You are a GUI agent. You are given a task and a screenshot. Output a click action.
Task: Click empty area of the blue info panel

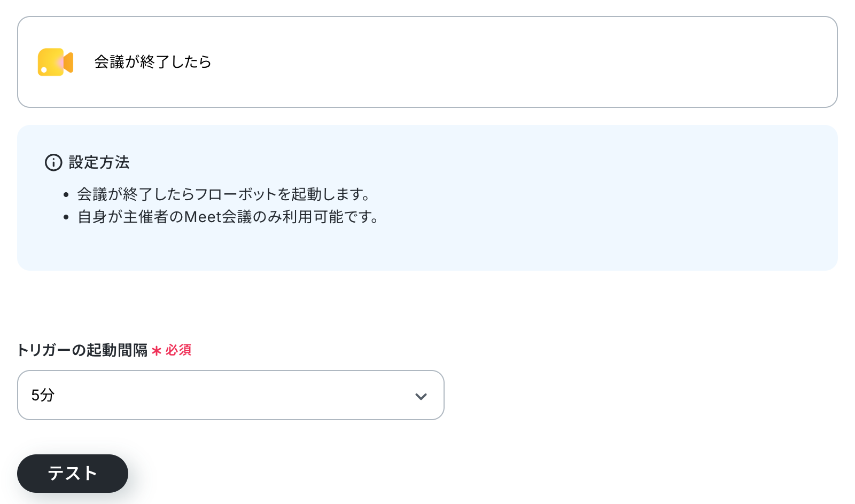pos(588,214)
